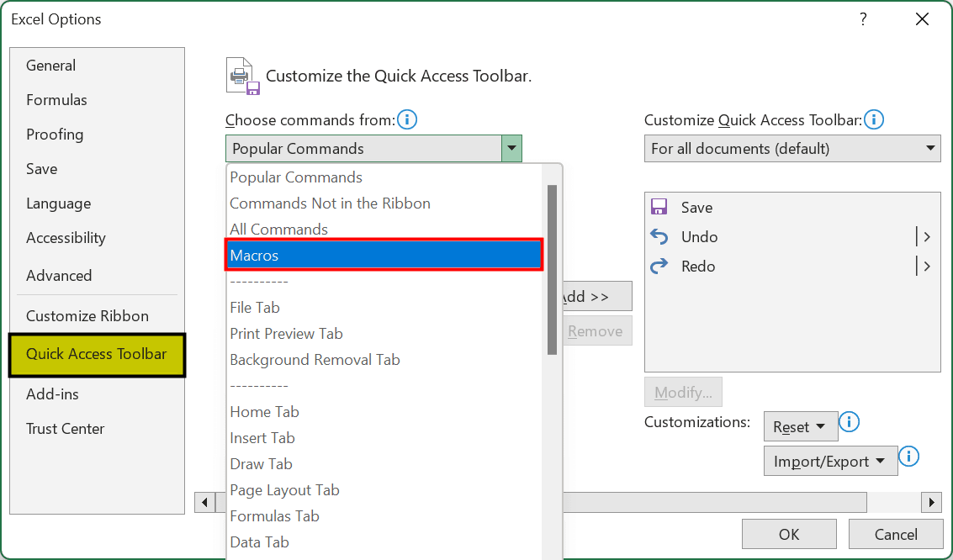
Task: Click the Remove button
Action: click(597, 331)
